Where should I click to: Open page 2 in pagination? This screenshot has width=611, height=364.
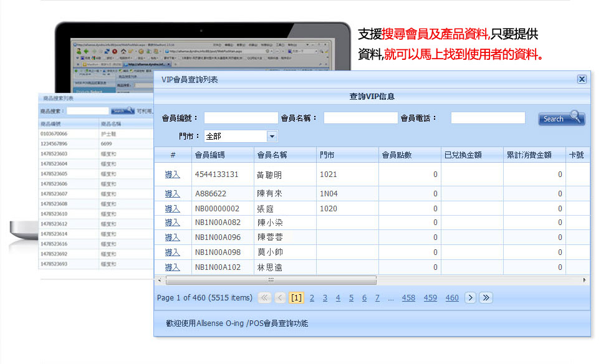(x=312, y=298)
